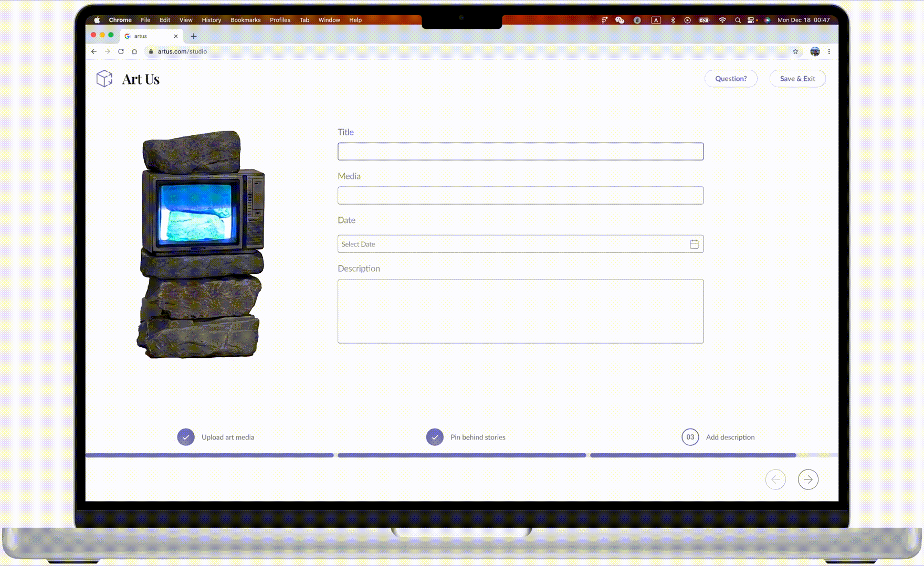Open Bluetooth menu bar icon
924x566 pixels.
click(673, 20)
